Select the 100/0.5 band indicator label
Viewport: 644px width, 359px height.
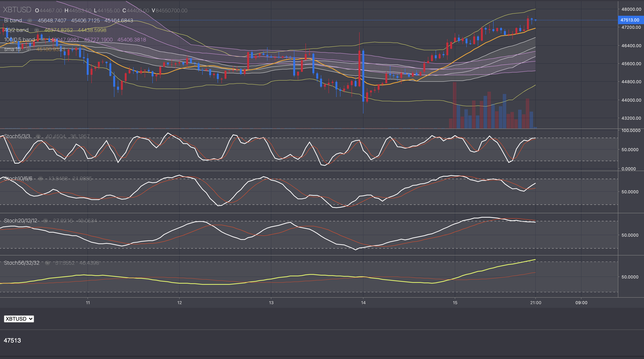pos(20,40)
